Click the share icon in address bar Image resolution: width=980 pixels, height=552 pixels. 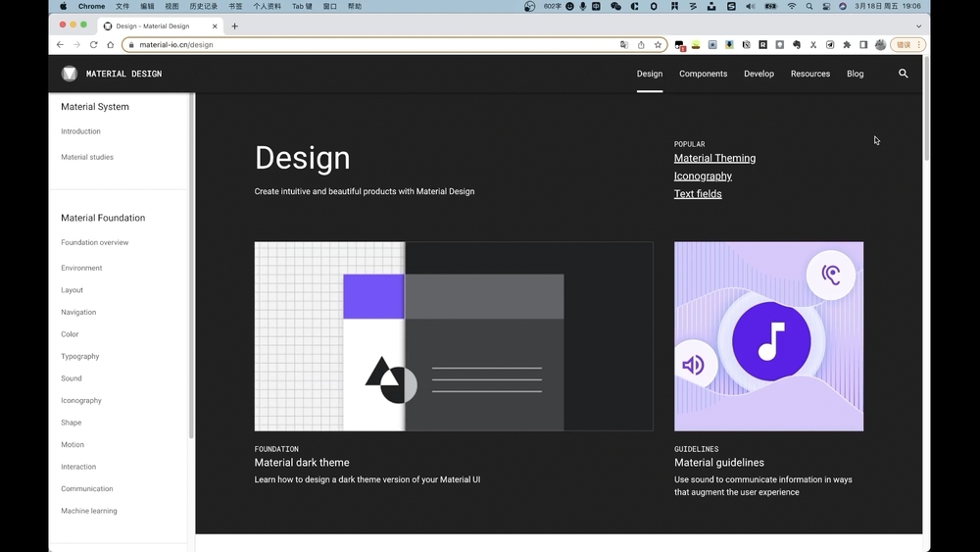[641, 44]
